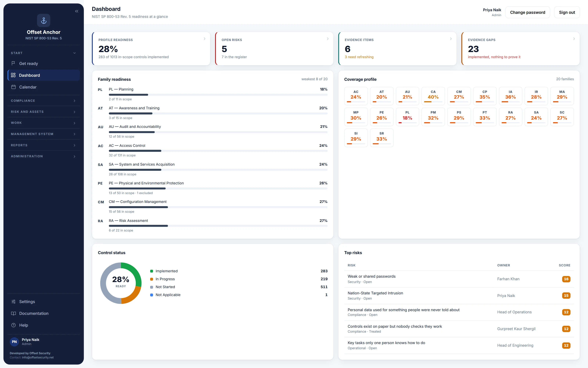The image size is (588, 368).
Task: Select the MP 30% coverage tile
Action: (x=356, y=117)
